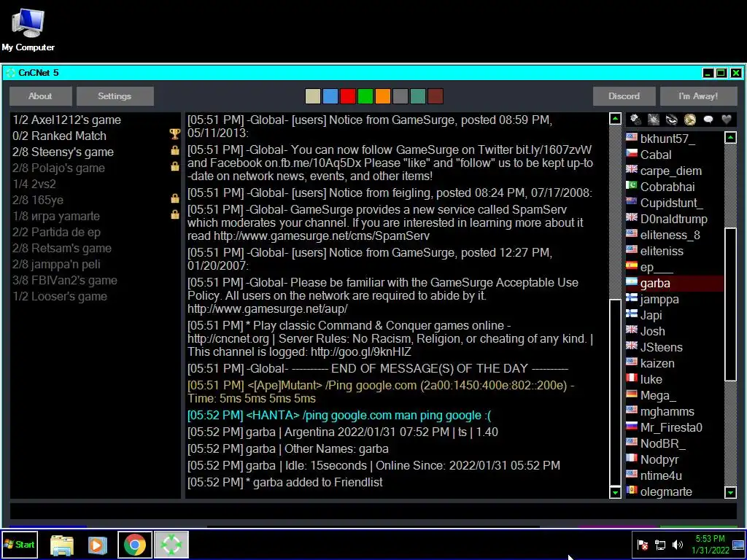Click the chat message input field
Image resolution: width=747 pixels, height=560 pixels.
pyautogui.click(x=373, y=510)
